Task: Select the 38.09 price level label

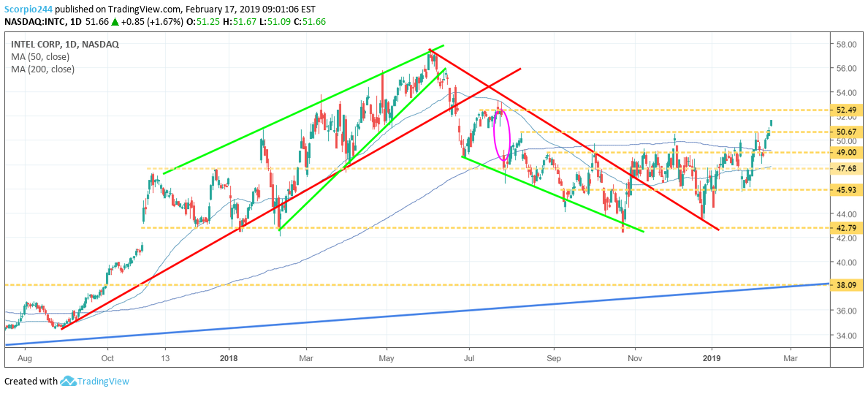Action: pos(848,284)
